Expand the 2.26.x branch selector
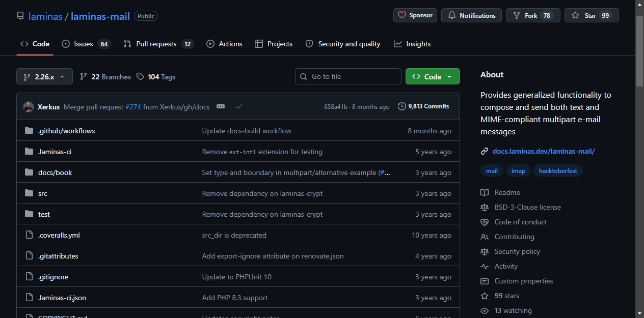Screen dimensions: 644x318 [44, 76]
